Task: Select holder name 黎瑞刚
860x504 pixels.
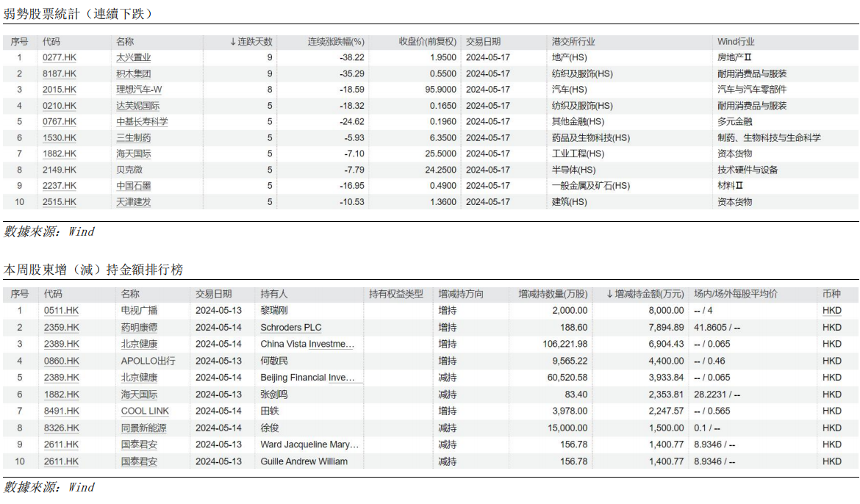Action: 273,310
